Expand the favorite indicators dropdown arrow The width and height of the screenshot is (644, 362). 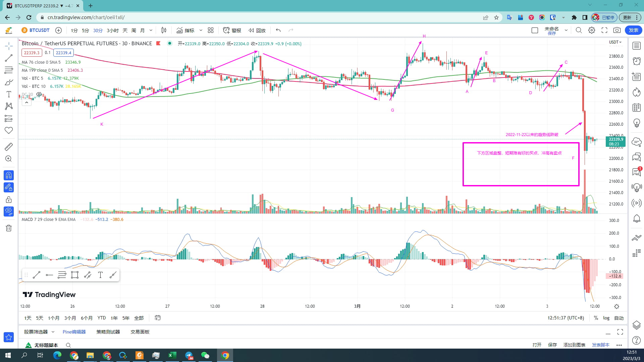click(x=201, y=30)
